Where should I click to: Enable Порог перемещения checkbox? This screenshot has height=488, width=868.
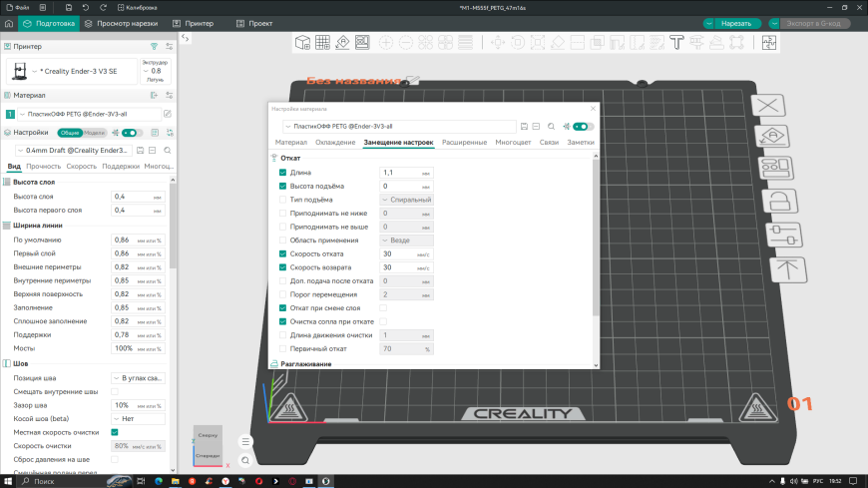point(283,294)
